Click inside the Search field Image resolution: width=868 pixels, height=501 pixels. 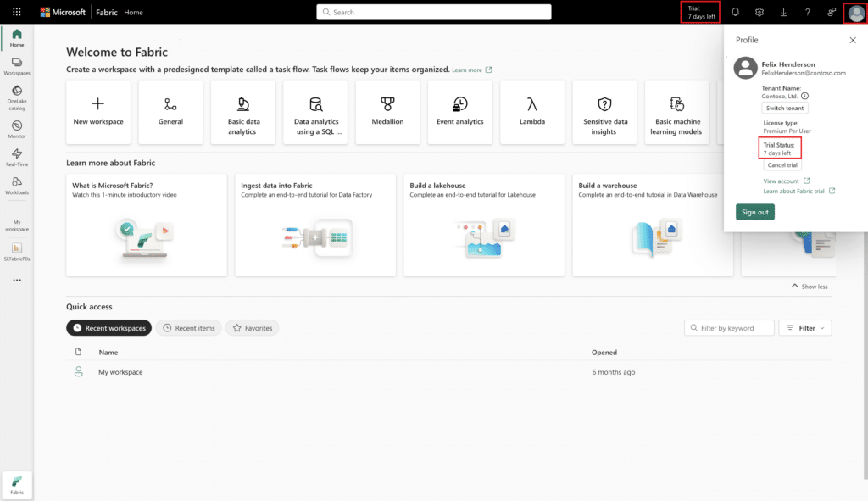pyautogui.click(x=434, y=12)
